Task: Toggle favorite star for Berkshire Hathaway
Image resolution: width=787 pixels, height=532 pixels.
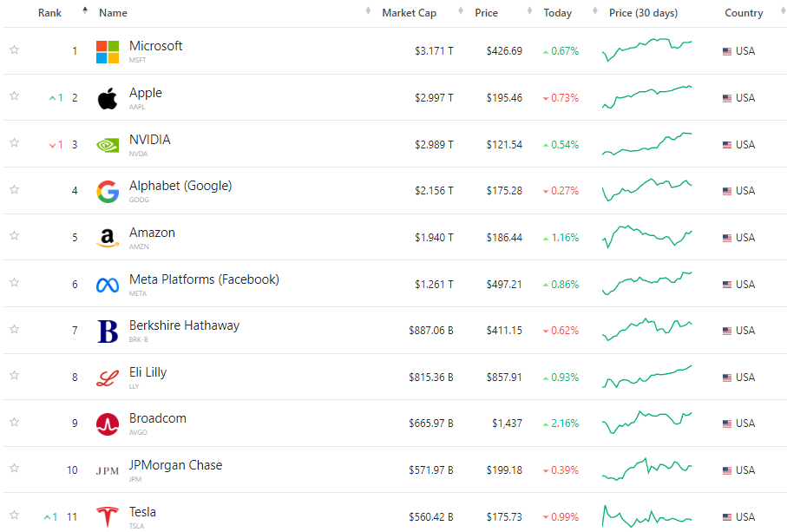Action: (x=14, y=329)
